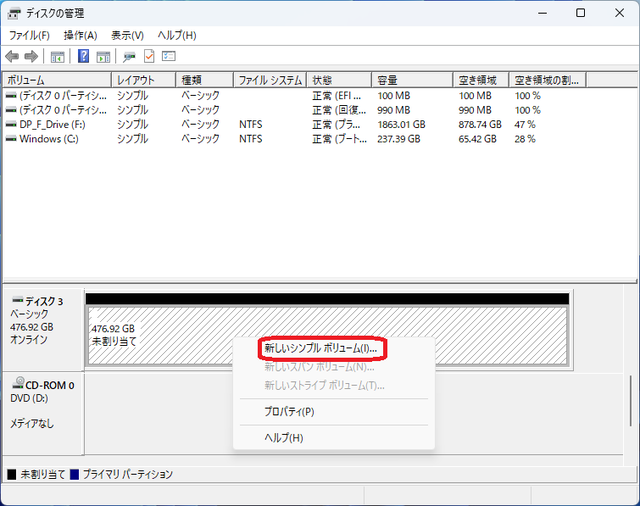Viewport: 640px width, 506px height.
Task: Click the Forward arrow toolbar icon
Action: (31, 56)
